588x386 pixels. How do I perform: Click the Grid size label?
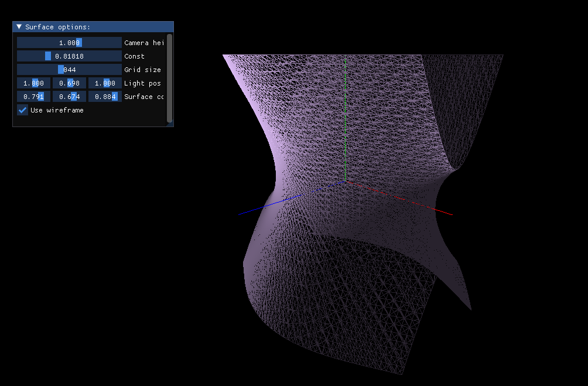(142, 70)
